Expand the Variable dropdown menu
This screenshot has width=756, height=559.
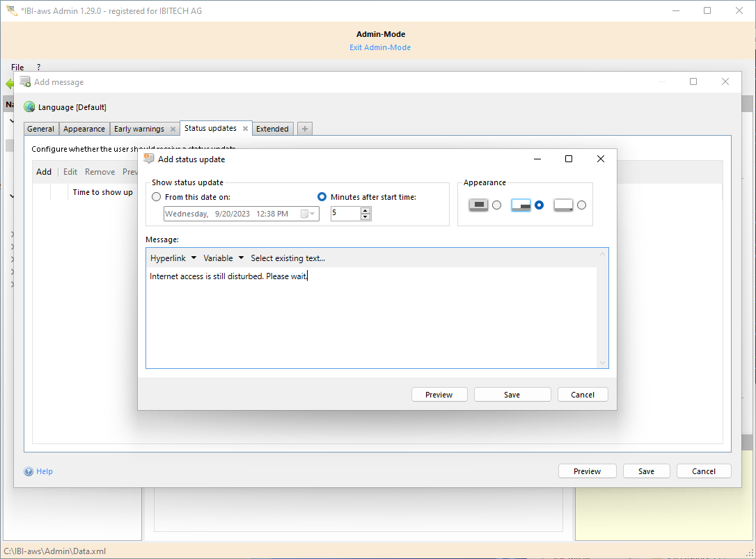click(x=223, y=258)
